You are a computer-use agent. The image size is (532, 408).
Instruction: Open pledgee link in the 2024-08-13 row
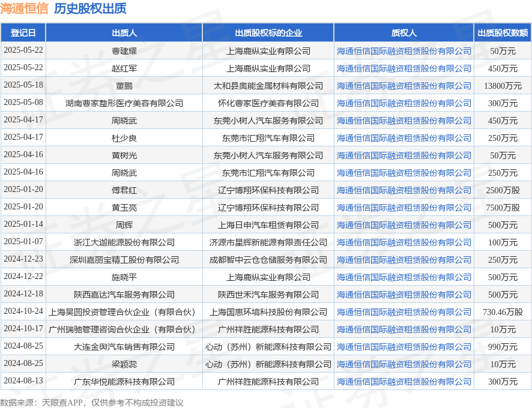click(404, 382)
